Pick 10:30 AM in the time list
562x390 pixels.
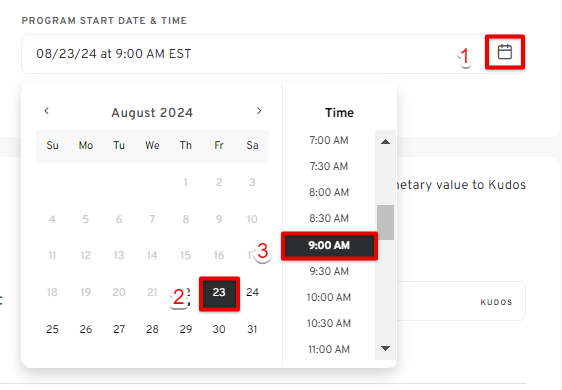(x=329, y=323)
